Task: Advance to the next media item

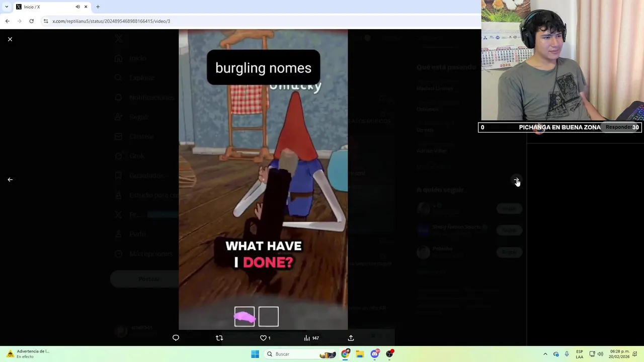Action: coord(516,180)
